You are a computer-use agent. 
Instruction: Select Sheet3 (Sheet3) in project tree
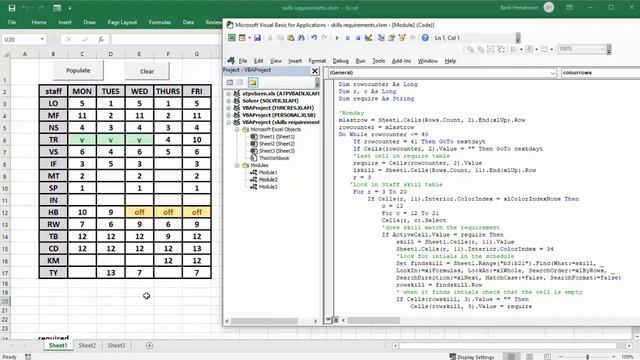coord(272,151)
